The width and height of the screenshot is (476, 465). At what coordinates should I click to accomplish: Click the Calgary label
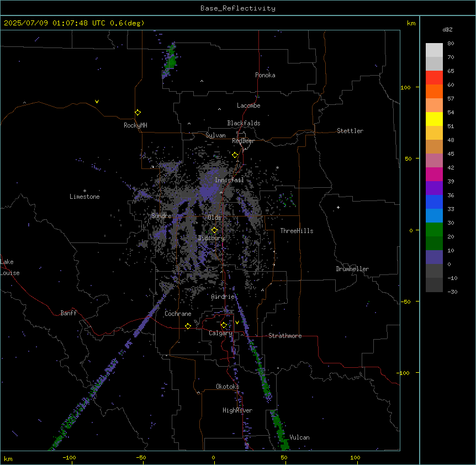point(221,333)
